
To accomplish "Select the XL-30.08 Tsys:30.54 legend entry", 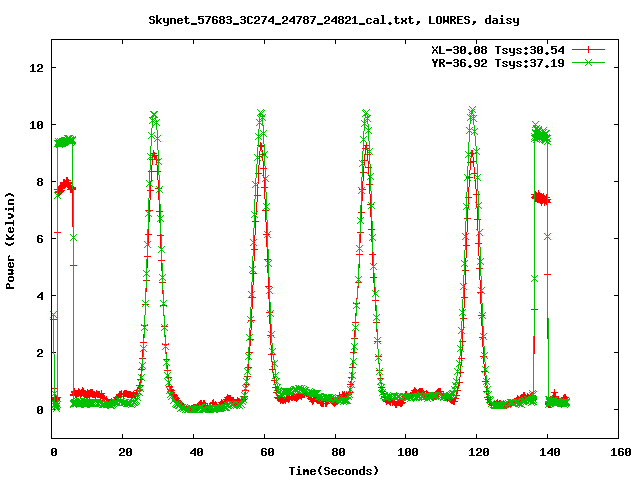I will (x=498, y=50).
